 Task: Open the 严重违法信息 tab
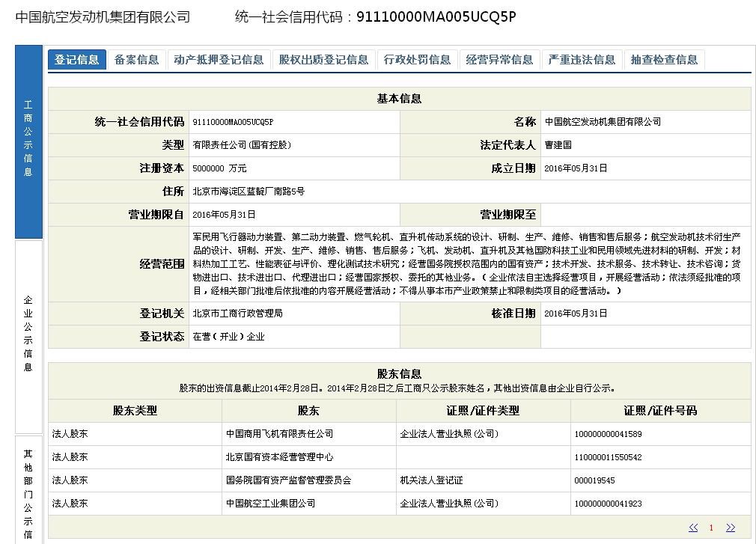(x=582, y=60)
